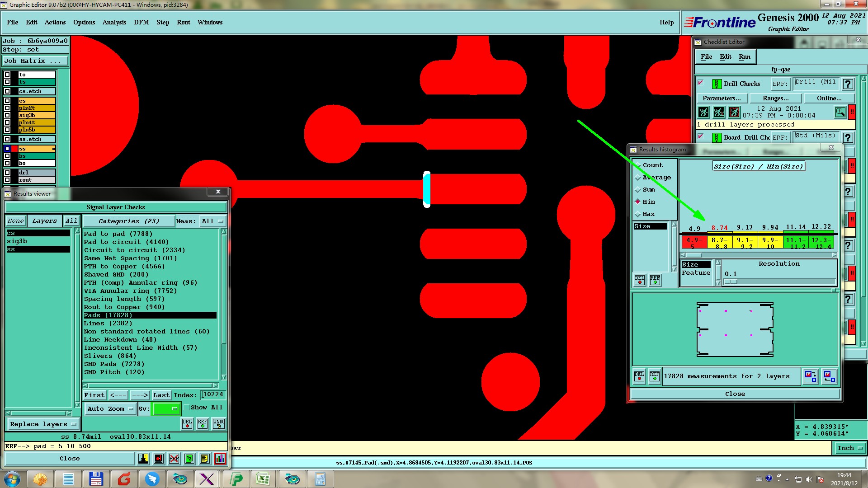Click second zoom icon in histogram footer
The height and width of the screenshot is (488, 868).
coord(829,376)
